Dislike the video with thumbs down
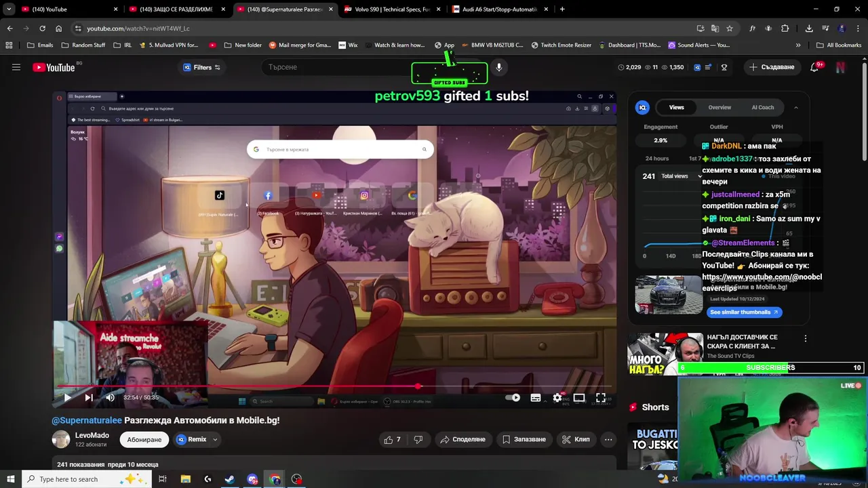 coord(418,439)
